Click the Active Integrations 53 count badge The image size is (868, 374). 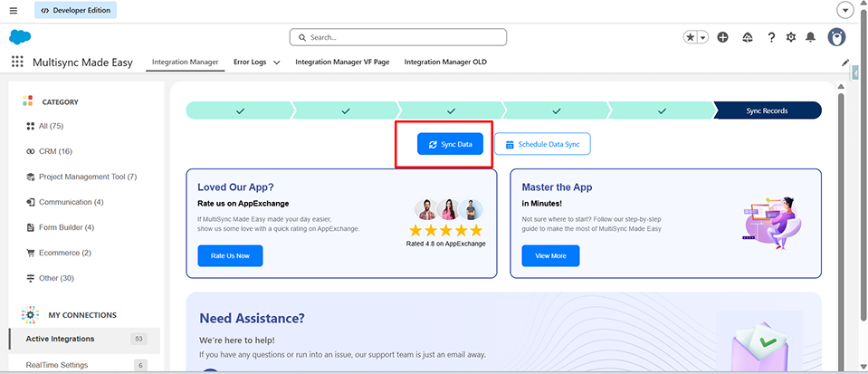139,339
